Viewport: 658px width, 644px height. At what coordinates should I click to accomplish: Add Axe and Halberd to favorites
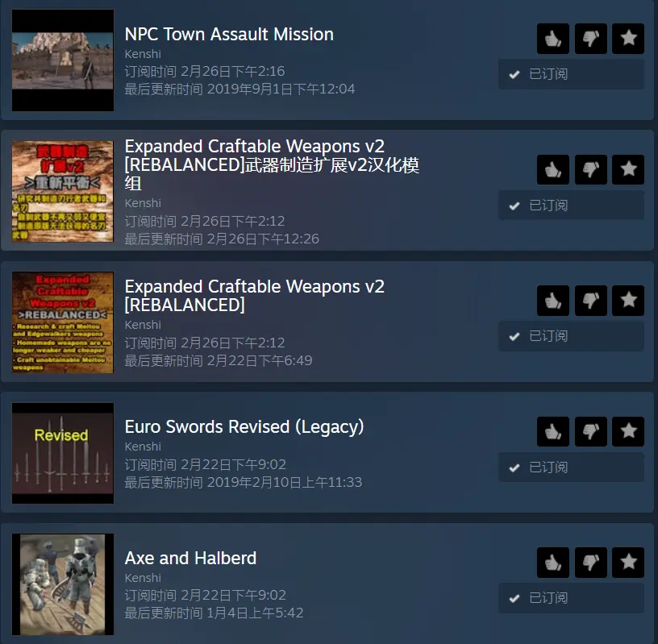628,562
